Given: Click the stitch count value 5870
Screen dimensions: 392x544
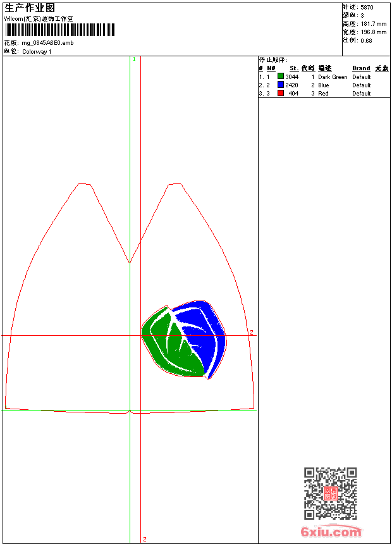Looking at the screenshot, I should tap(367, 7).
